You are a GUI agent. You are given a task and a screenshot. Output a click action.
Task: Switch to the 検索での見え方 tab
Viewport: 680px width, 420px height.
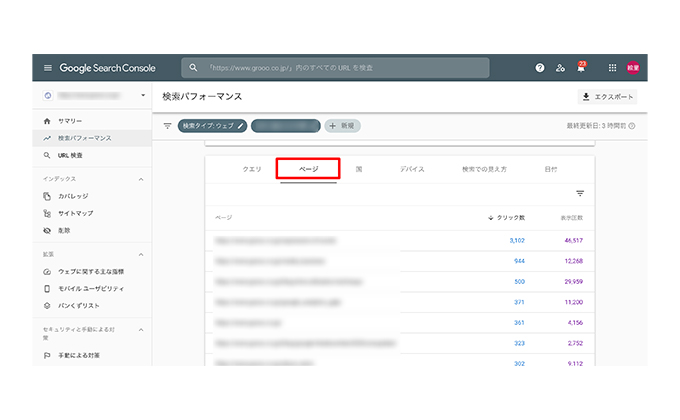point(484,169)
